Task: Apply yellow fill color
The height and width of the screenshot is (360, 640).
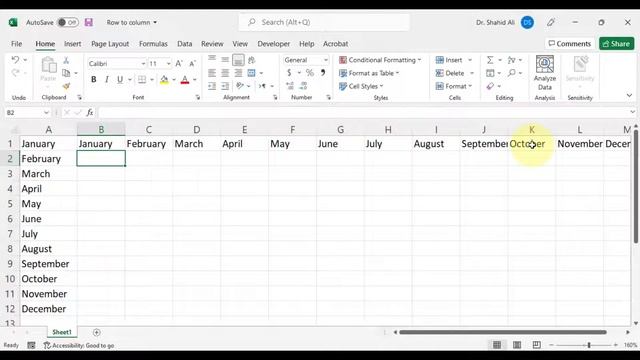Action: coord(164,80)
